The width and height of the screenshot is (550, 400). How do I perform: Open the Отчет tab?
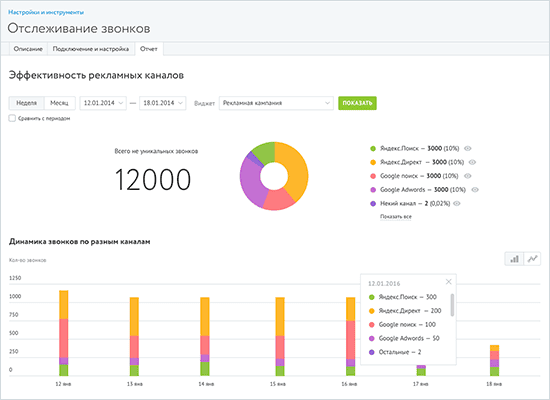[149, 49]
